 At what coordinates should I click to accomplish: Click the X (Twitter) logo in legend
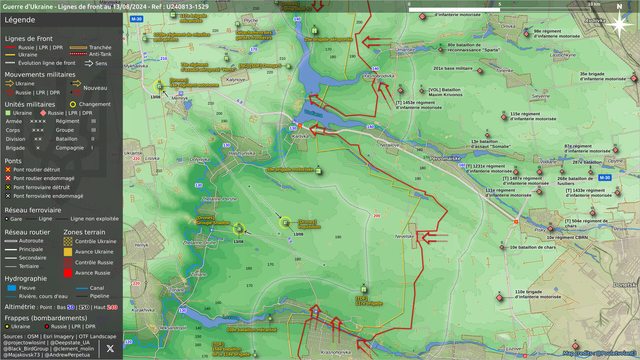(110, 348)
